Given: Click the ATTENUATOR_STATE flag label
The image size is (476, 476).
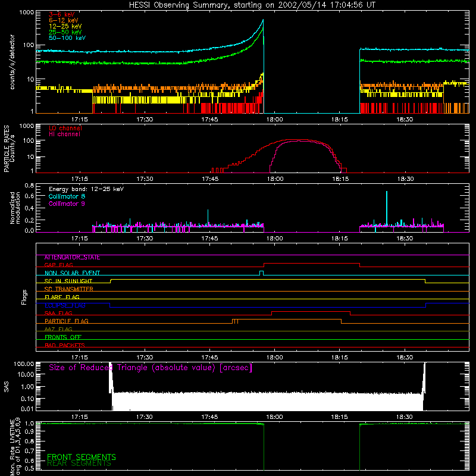Looking at the screenshot, I should pyautogui.click(x=72, y=258).
